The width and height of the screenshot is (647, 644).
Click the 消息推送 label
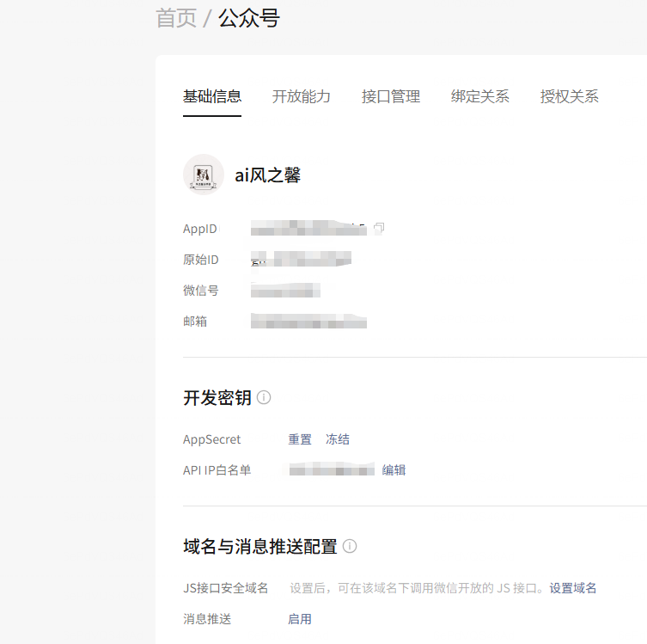[x=207, y=619]
